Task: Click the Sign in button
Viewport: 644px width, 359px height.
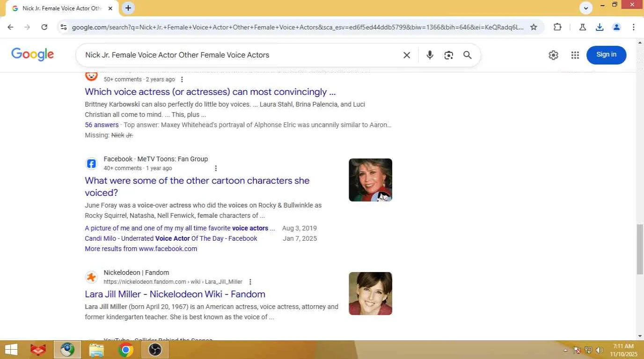Action: point(606,55)
